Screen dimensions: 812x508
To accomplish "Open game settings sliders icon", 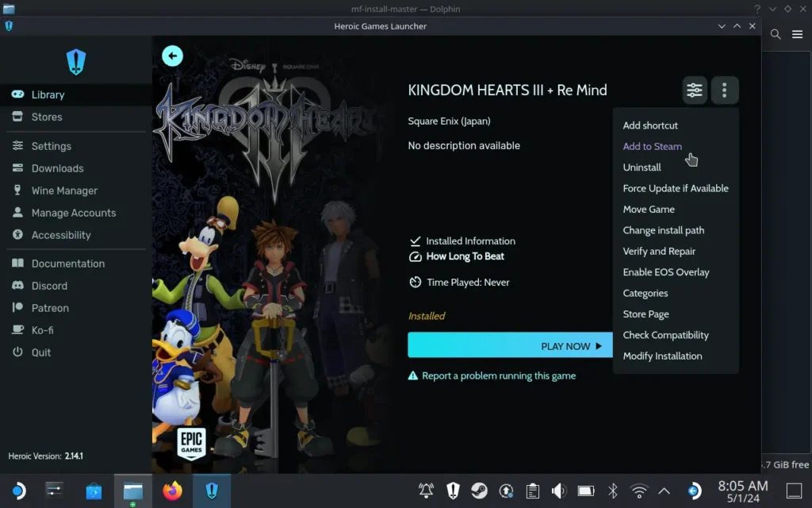I will click(695, 90).
